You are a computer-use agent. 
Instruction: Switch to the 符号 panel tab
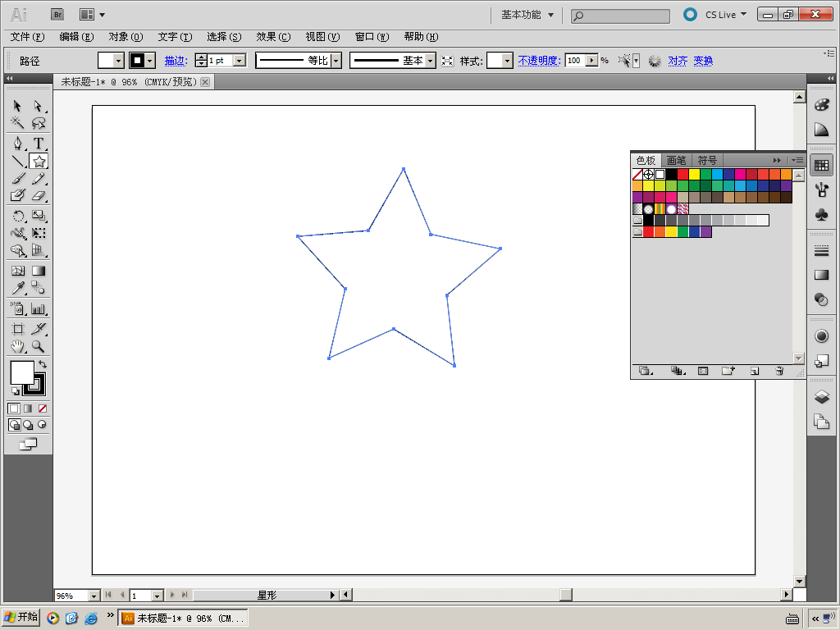click(x=707, y=160)
